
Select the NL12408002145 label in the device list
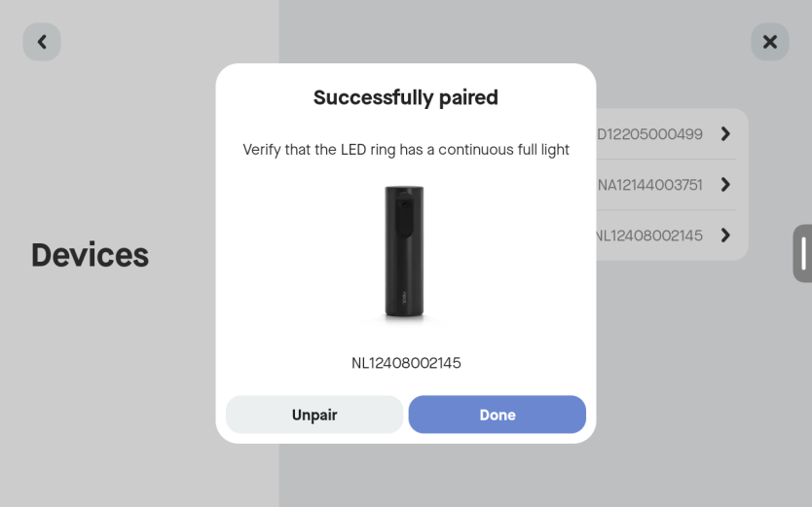coord(649,235)
